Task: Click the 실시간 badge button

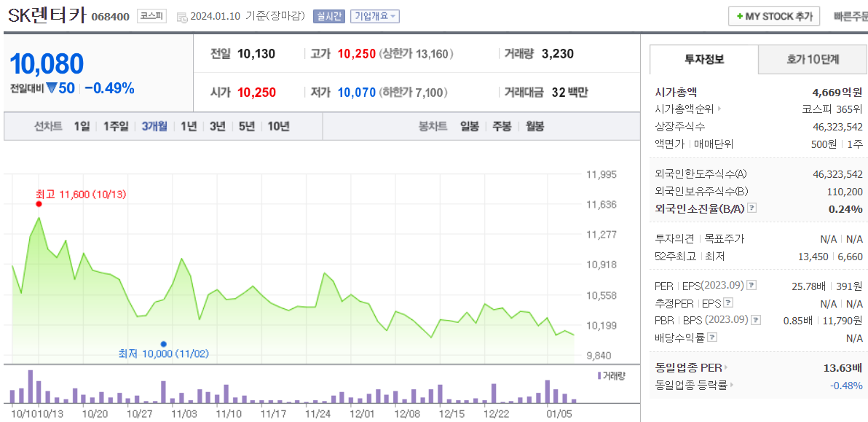Action: tap(329, 16)
